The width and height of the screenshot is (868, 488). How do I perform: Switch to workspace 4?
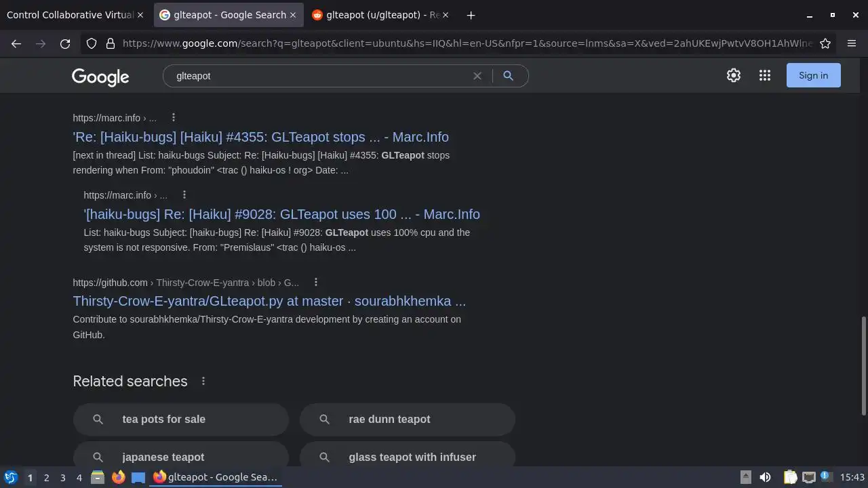(x=79, y=477)
